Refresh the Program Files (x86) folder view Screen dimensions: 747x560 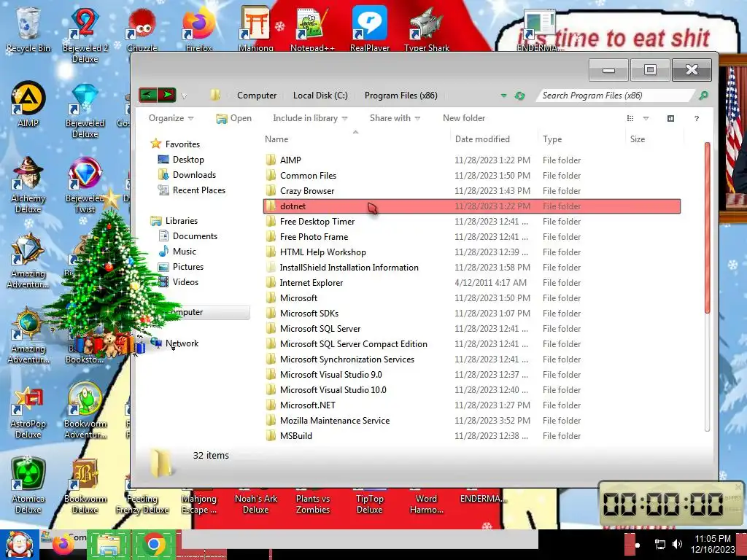click(x=519, y=96)
